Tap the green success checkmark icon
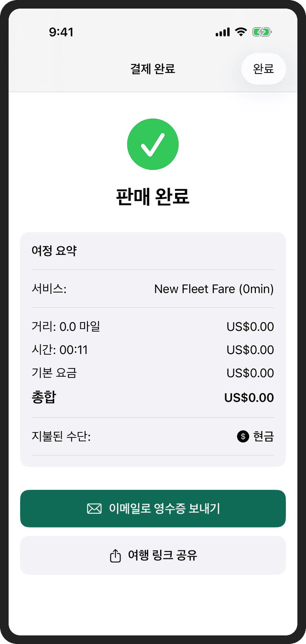 (153, 144)
